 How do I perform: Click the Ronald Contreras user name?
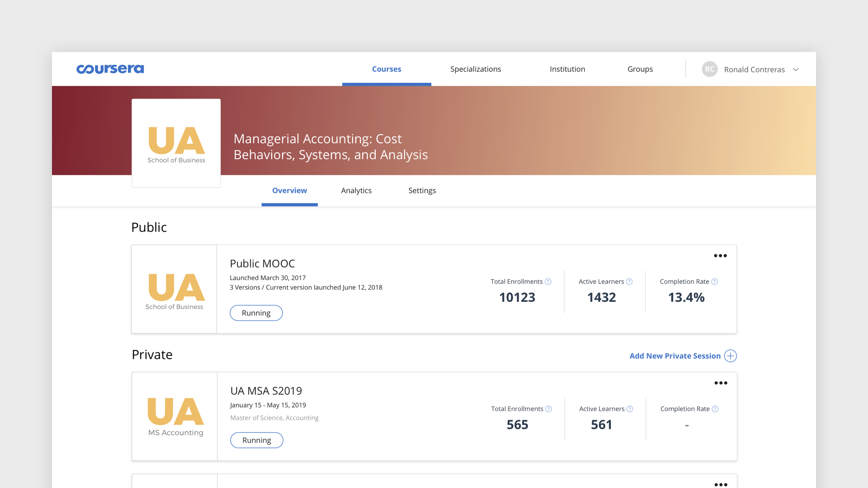(x=754, y=70)
